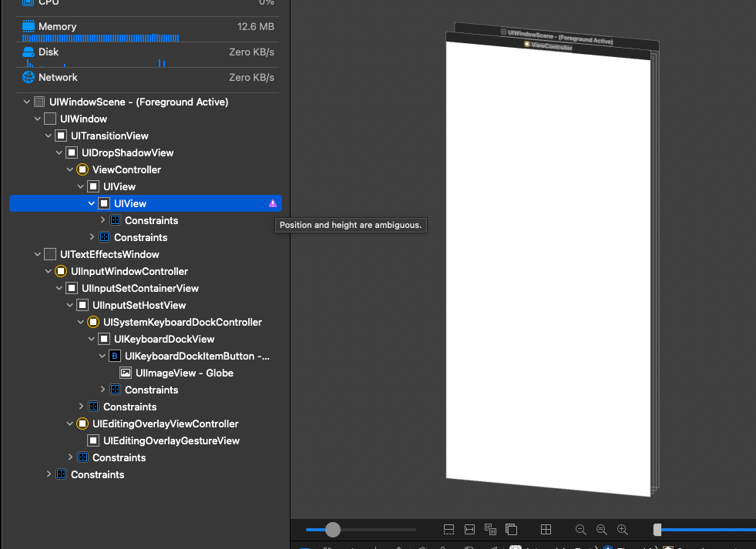Viewport: 756px width, 549px height.
Task: Click the Memory gauge chip icon
Action: (29, 26)
